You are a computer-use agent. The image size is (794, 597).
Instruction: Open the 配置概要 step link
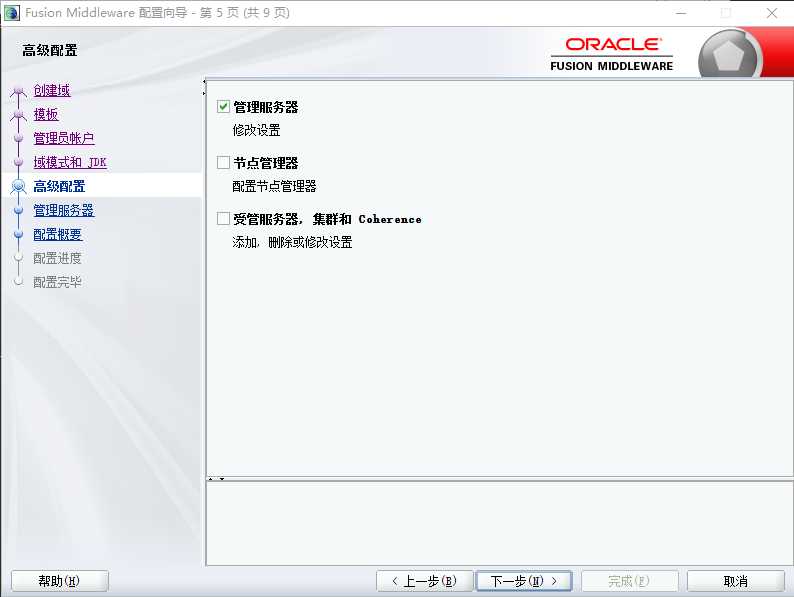click(58, 234)
